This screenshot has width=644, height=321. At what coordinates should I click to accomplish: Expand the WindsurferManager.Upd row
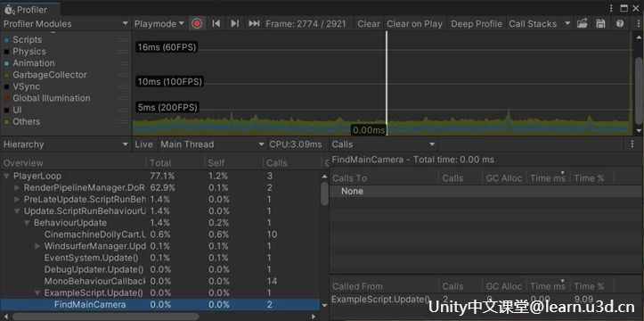click(x=37, y=246)
